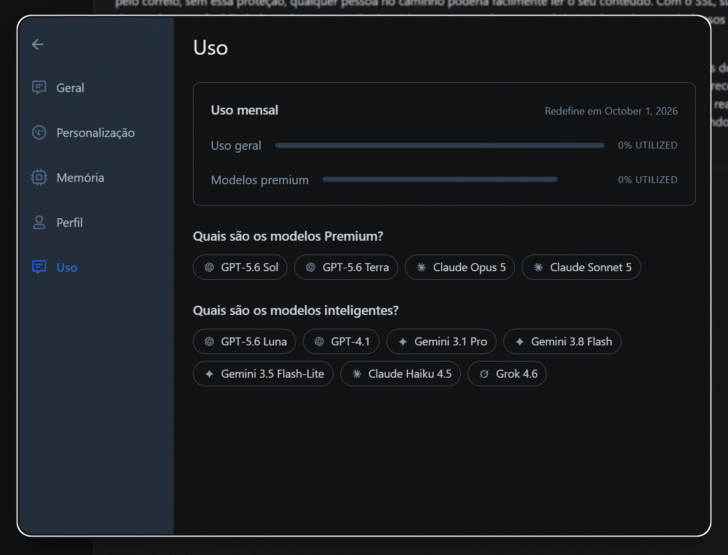Click the Uso geral progress bar
This screenshot has height=555, width=728.
[x=439, y=145]
